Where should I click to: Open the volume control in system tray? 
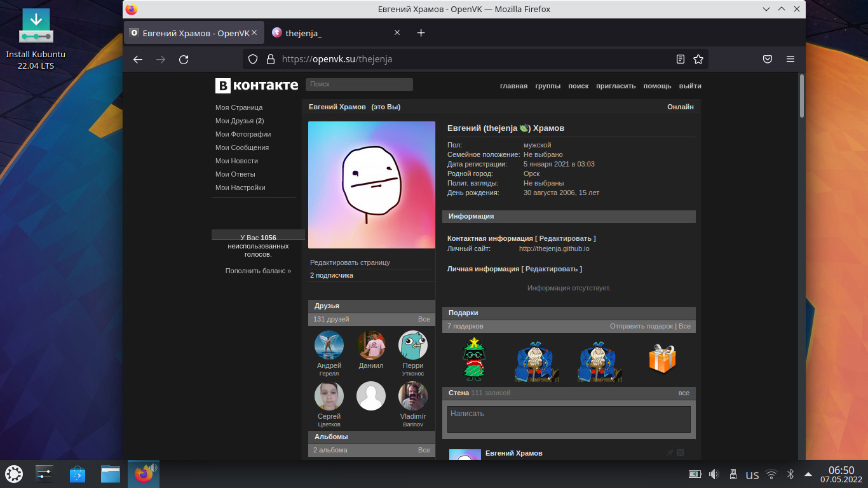714,474
